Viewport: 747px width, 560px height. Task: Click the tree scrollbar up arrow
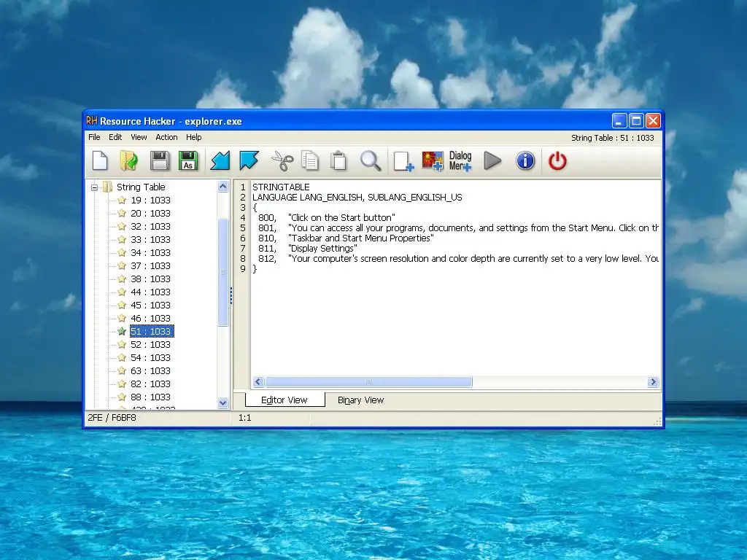pos(223,186)
